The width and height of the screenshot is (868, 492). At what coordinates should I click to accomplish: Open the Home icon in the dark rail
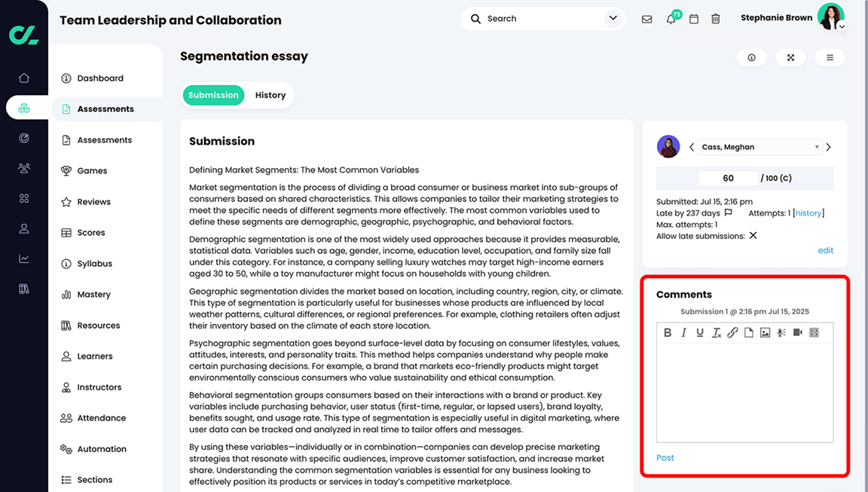click(24, 78)
